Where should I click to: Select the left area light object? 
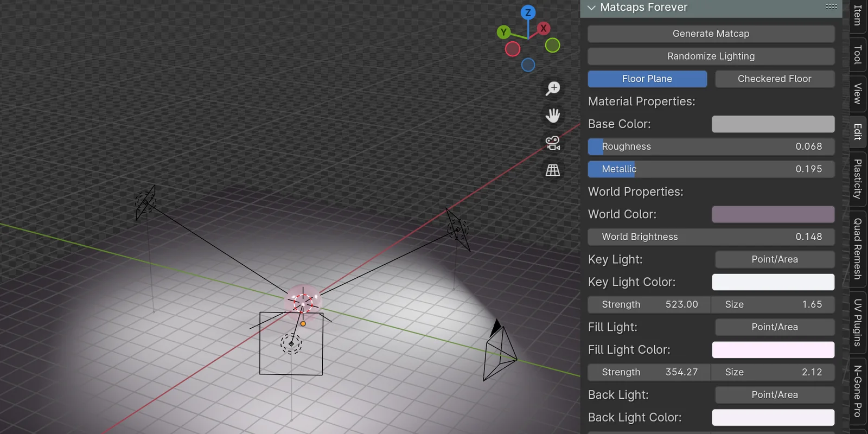click(x=145, y=202)
